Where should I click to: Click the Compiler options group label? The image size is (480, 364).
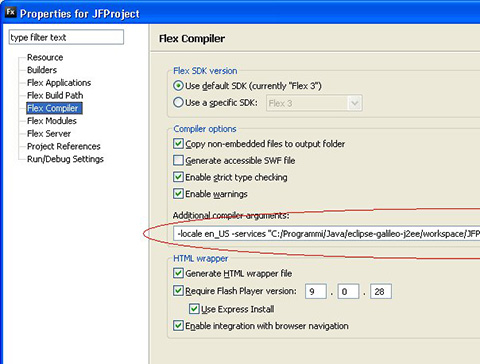(x=205, y=129)
